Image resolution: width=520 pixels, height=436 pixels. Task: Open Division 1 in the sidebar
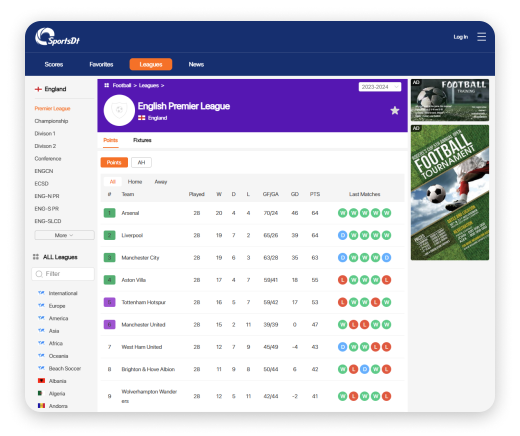(x=45, y=133)
